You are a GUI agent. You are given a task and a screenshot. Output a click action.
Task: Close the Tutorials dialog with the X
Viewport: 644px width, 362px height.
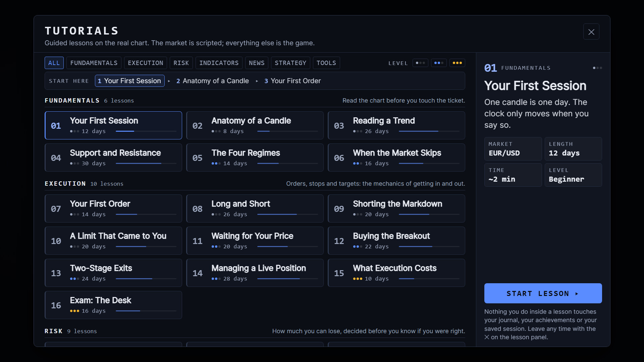click(x=591, y=32)
